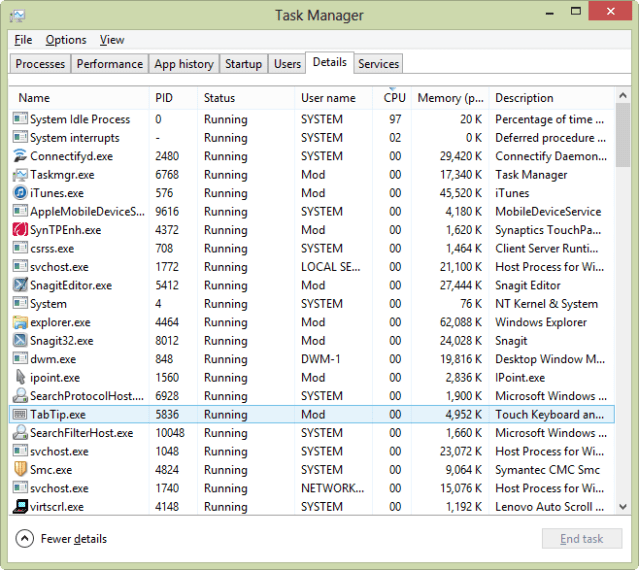Click the 29,420 K memory value
639x570 pixels.
point(461,156)
